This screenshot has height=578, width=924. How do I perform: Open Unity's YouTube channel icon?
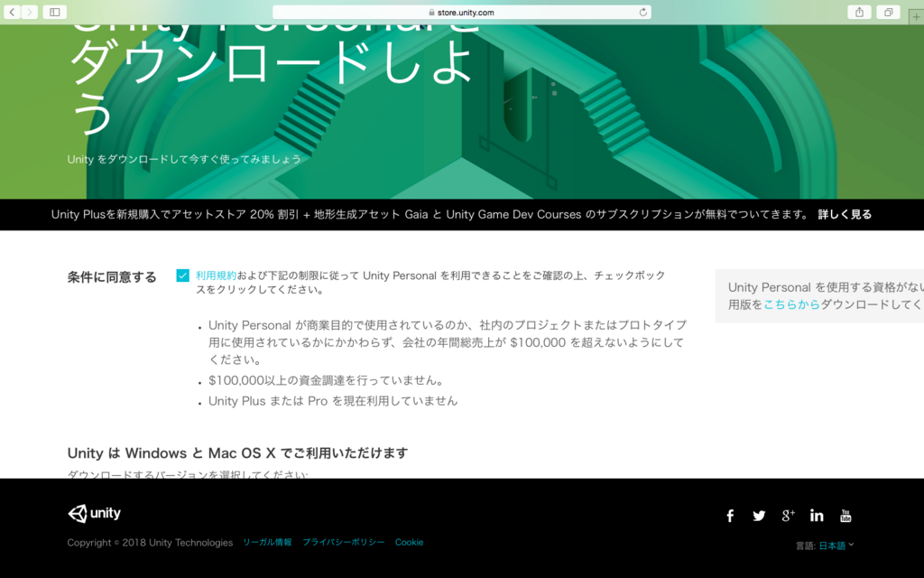pyautogui.click(x=845, y=516)
